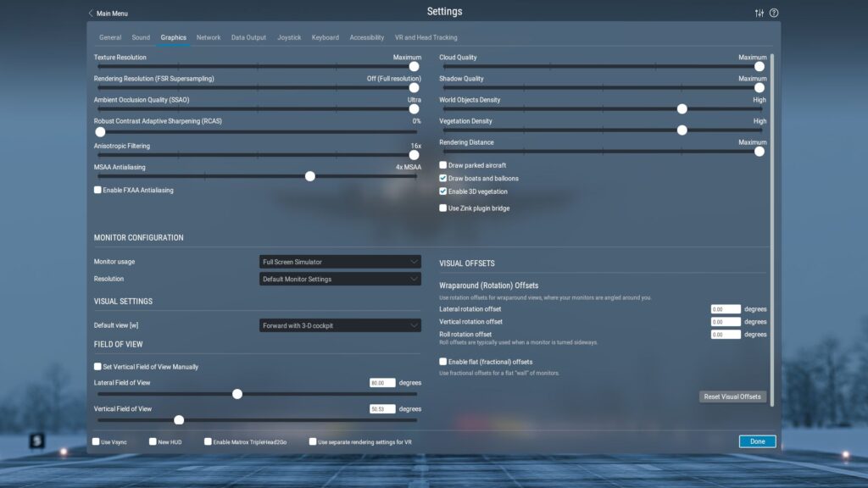Click the Lateral rotation offset input field
The height and width of the screenshot is (488, 868).
pos(726,309)
